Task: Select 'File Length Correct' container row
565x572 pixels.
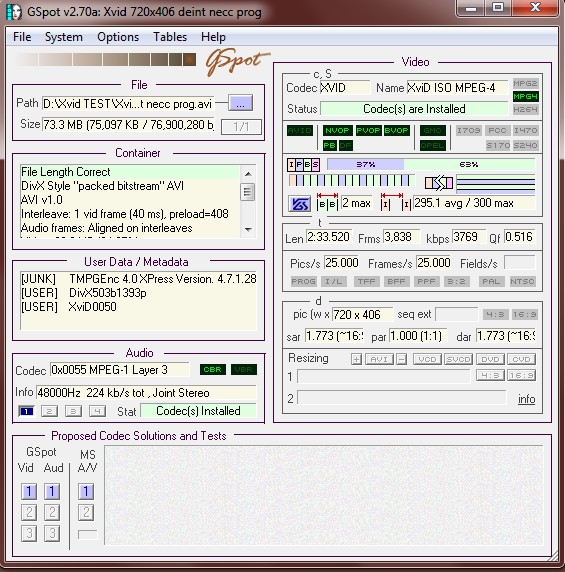Action: tap(130, 172)
